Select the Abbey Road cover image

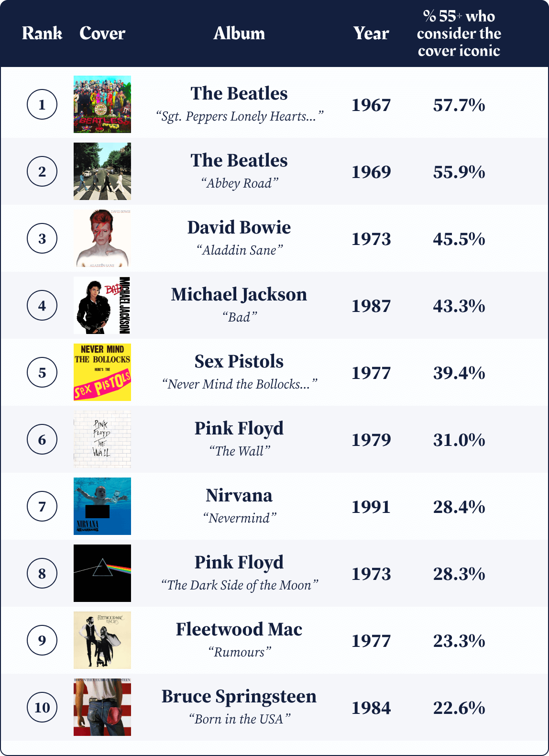click(102, 171)
